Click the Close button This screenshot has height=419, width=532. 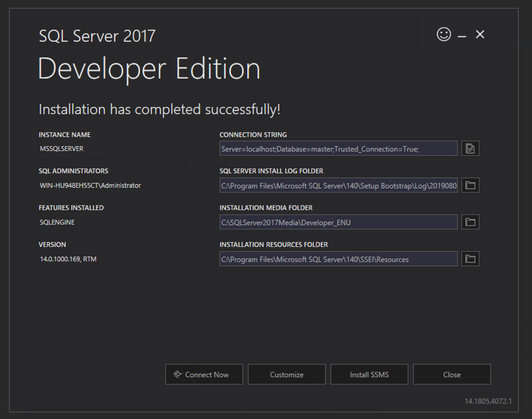(452, 374)
